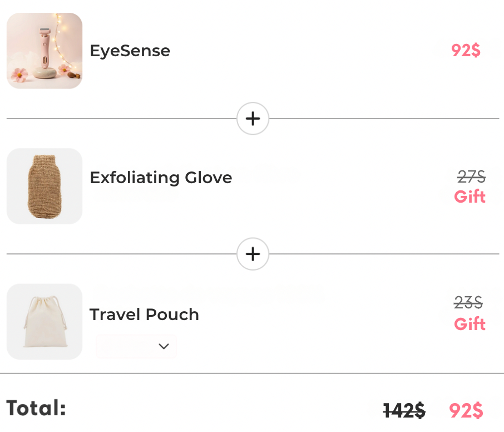Select the Travel Pouch product name

point(144,315)
